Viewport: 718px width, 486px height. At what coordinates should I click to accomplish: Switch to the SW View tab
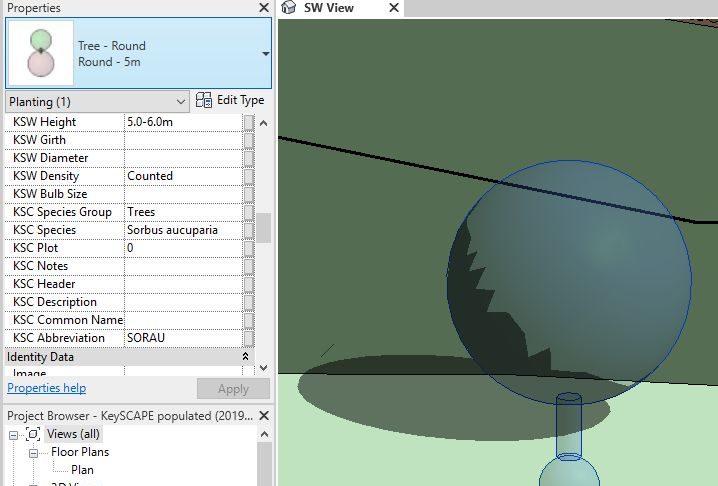pyautogui.click(x=328, y=8)
